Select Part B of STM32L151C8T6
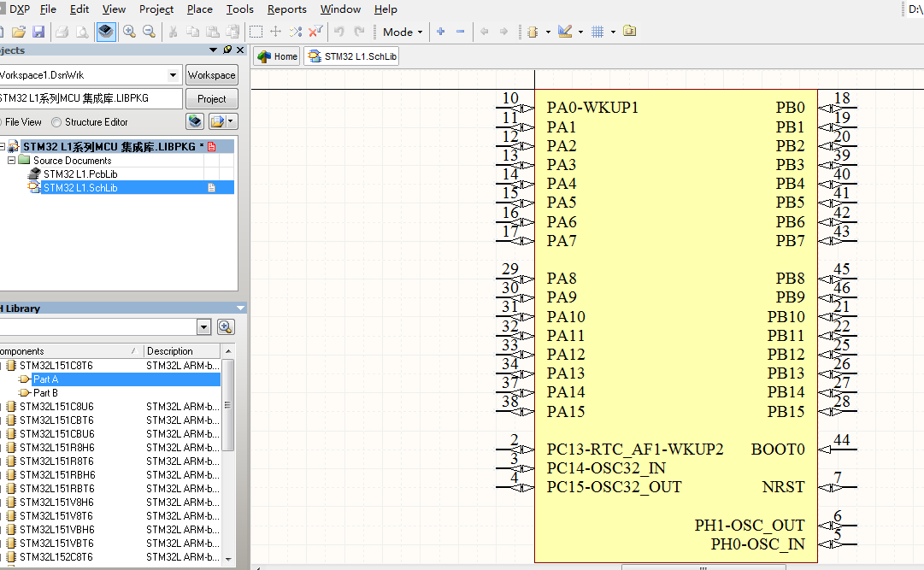This screenshot has height=570, width=924. (x=45, y=392)
